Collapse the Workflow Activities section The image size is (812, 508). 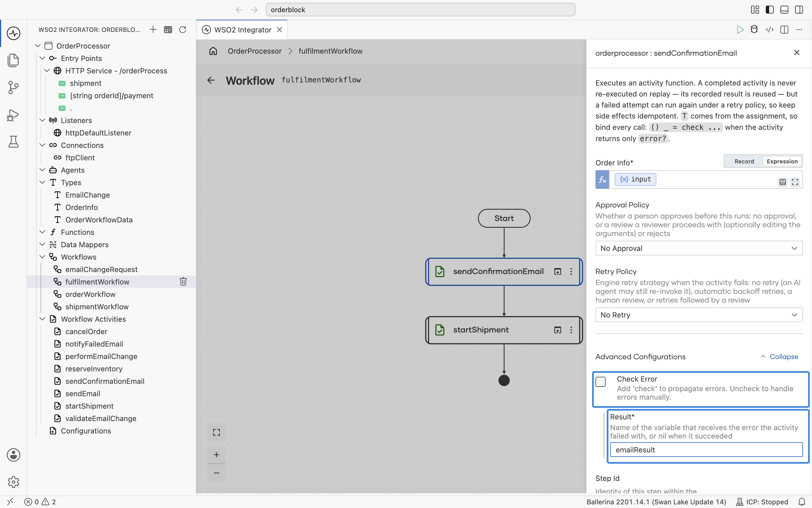pyautogui.click(x=43, y=319)
